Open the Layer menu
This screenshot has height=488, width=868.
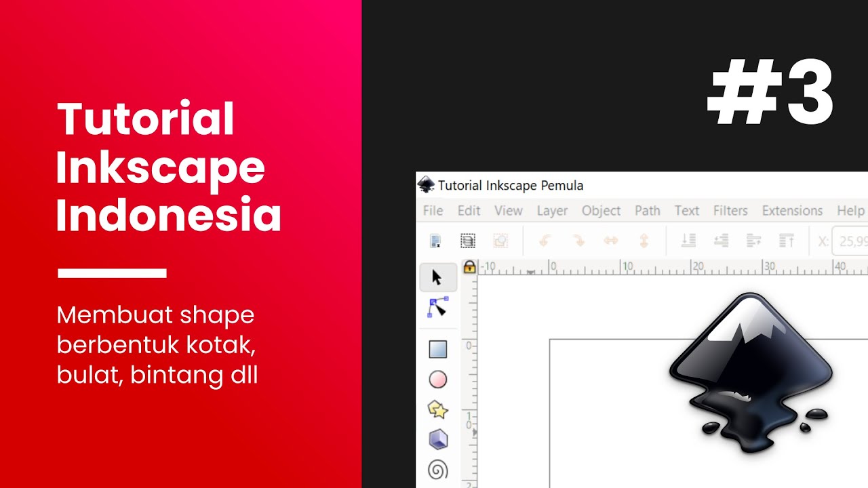[552, 211]
